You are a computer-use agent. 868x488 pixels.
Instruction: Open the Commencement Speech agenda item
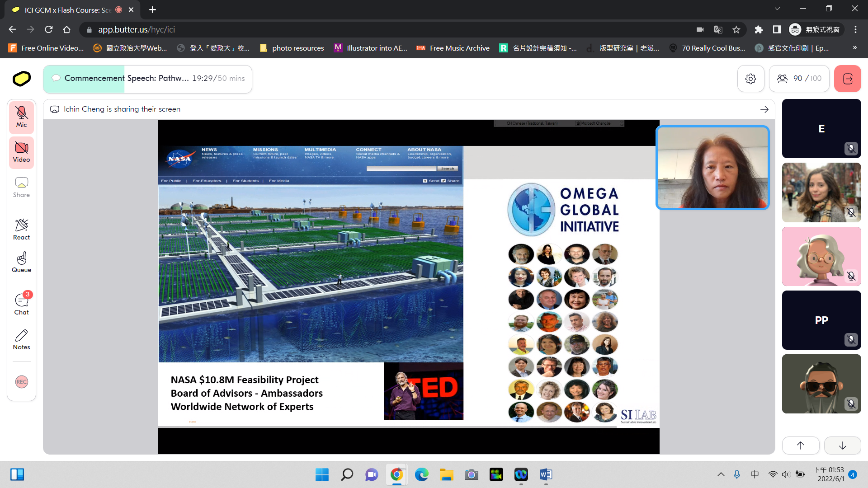(x=147, y=79)
